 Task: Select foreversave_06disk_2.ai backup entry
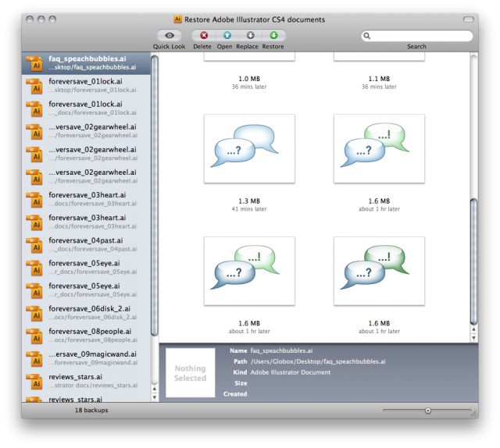[86, 312]
